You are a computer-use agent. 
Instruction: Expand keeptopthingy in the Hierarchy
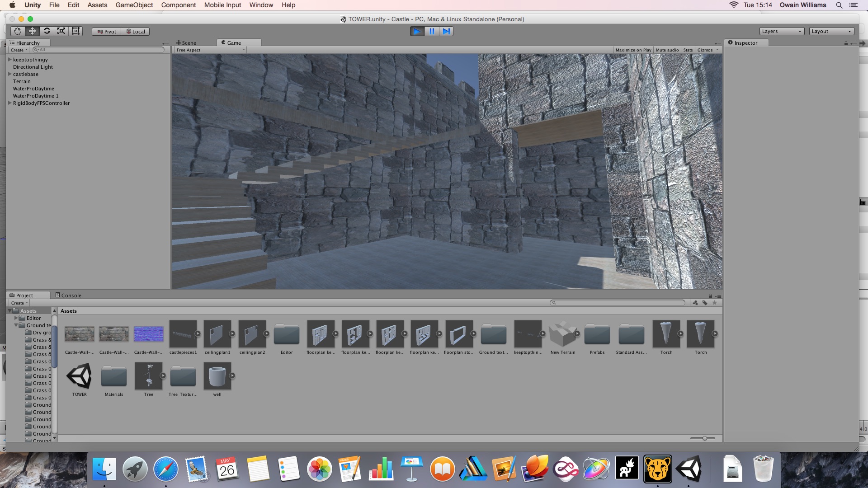pos(9,59)
